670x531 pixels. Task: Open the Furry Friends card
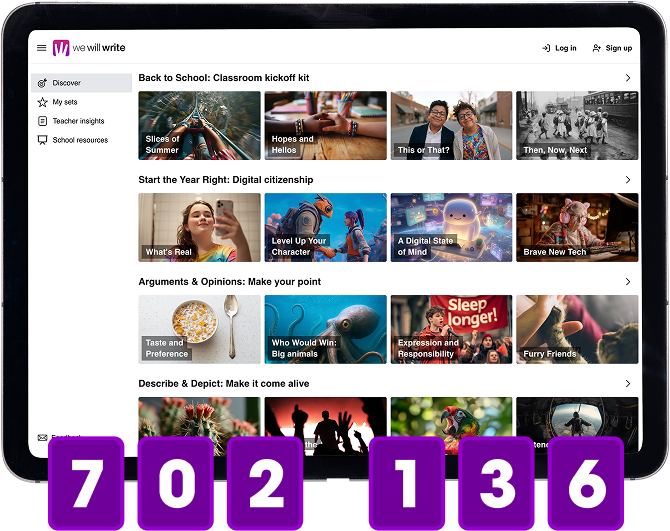[x=577, y=329]
